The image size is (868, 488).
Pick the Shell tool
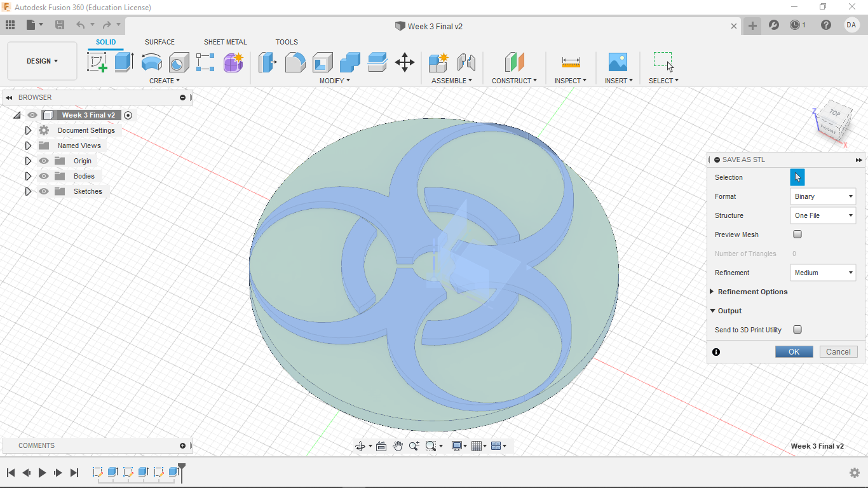[x=322, y=62]
